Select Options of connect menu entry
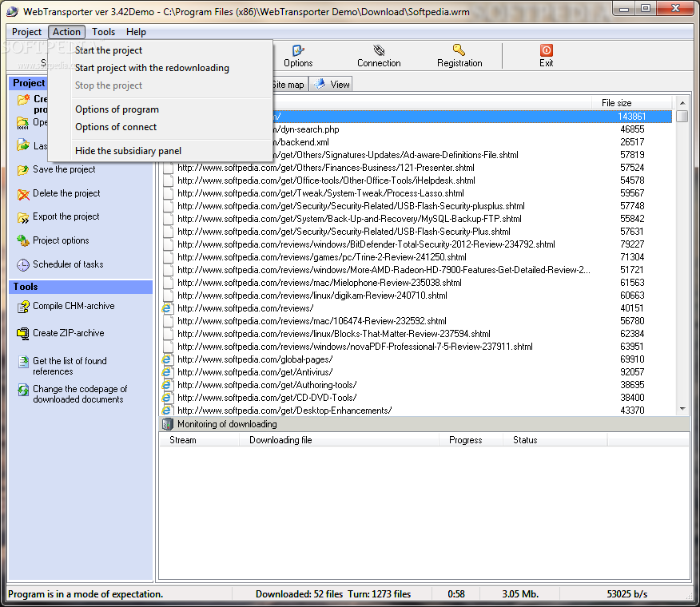The image size is (700, 607). click(161, 127)
